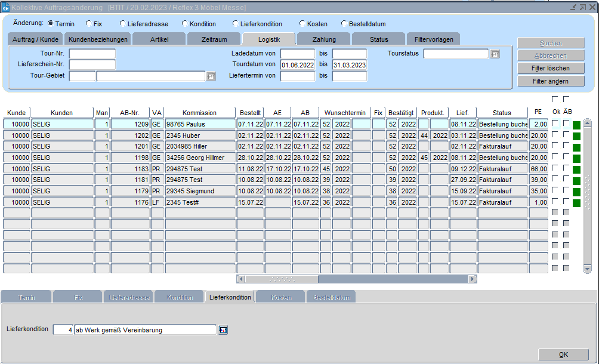Click into the Tour-Nr. input field
This screenshot has width=599, height=364.
92,54
